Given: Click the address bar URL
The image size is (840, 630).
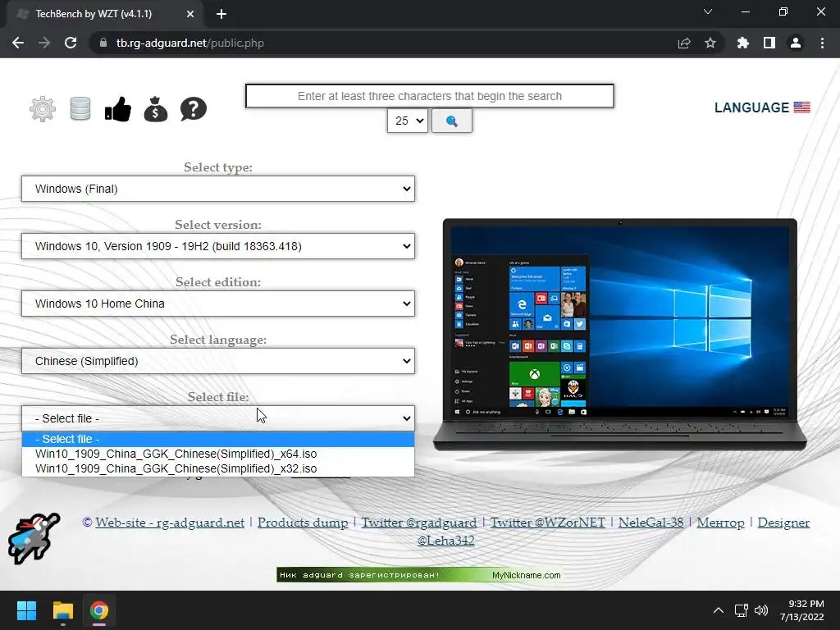Looking at the screenshot, I should pyautogui.click(x=190, y=43).
